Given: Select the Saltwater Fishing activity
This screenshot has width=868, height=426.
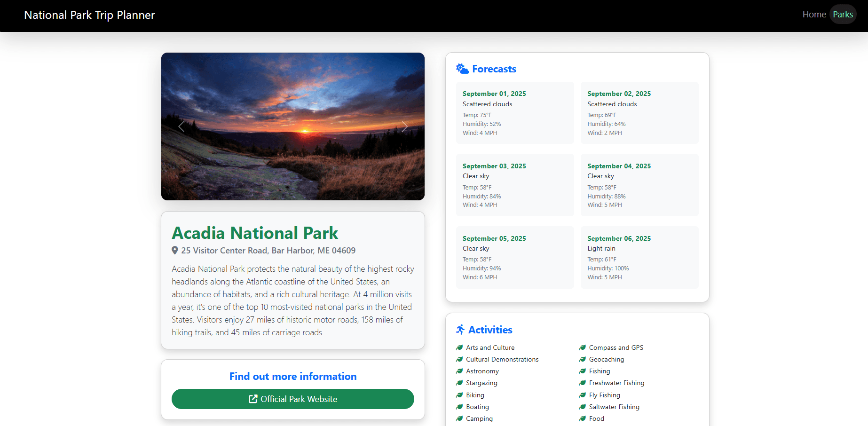Looking at the screenshot, I should (614, 407).
